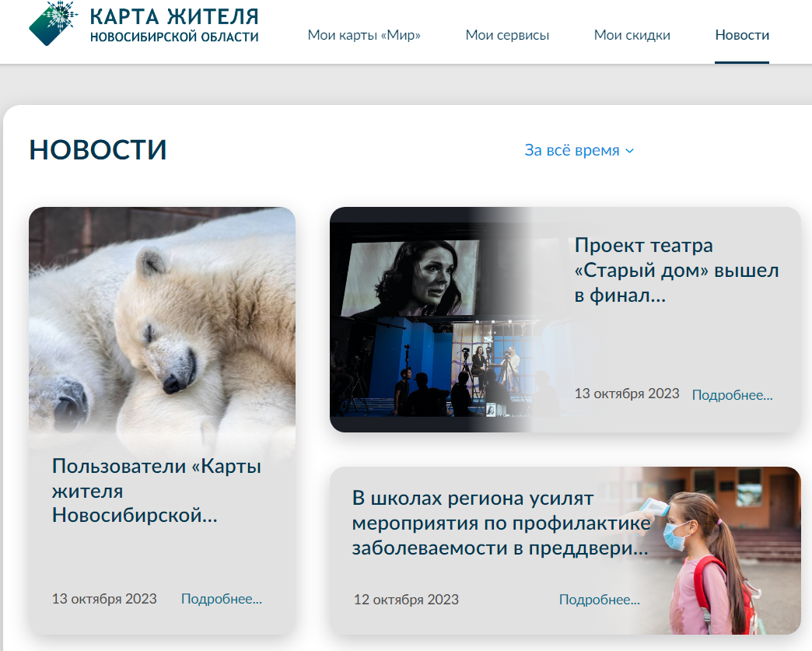The image size is (812, 651).
Task: Open the В школах региона усилят headline
Action: click(501, 523)
